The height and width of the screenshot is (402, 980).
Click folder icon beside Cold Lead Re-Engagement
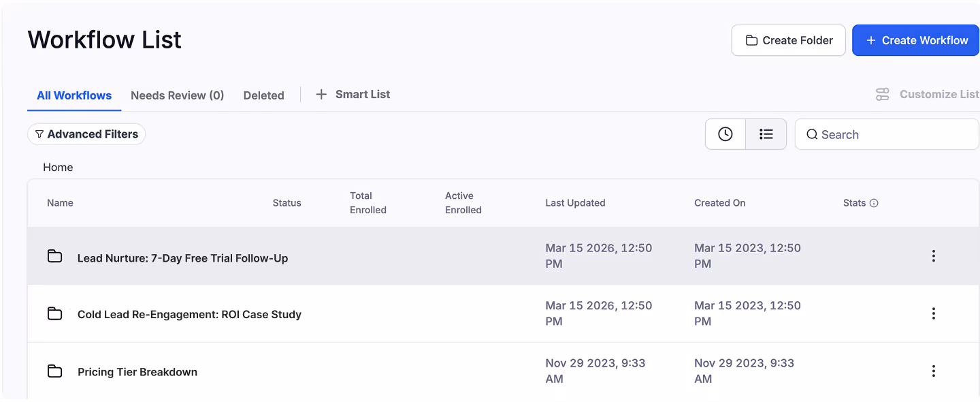pyautogui.click(x=55, y=313)
